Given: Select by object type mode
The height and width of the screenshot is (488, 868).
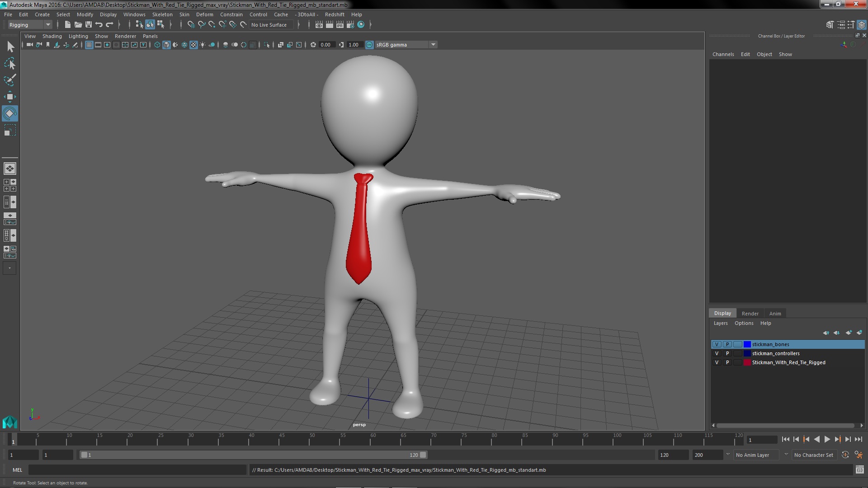Looking at the screenshot, I should 150,24.
